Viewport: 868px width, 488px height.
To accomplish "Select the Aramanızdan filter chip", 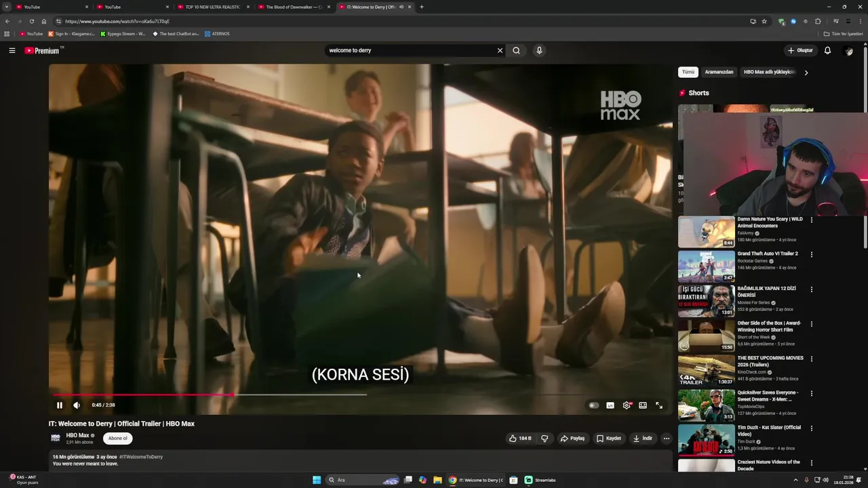I will (x=719, y=72).
